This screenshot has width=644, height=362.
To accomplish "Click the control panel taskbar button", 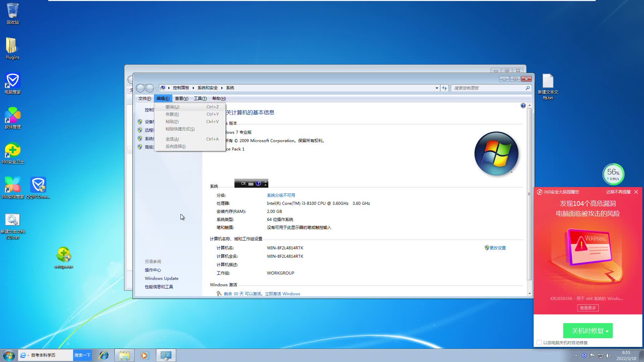I will [x=166, y=355].
